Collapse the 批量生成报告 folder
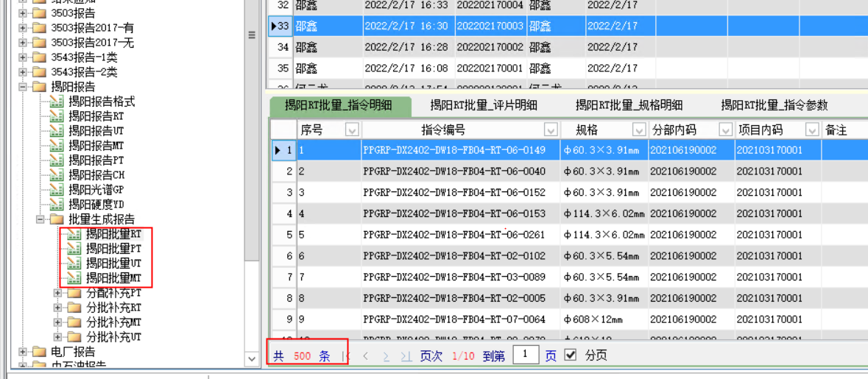The height and width of the screenshot is (379, 868). [40, 219]
